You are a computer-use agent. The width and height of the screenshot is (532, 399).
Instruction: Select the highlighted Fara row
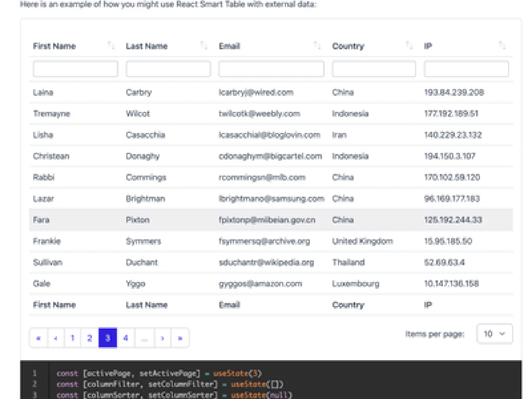pos(271,220)
